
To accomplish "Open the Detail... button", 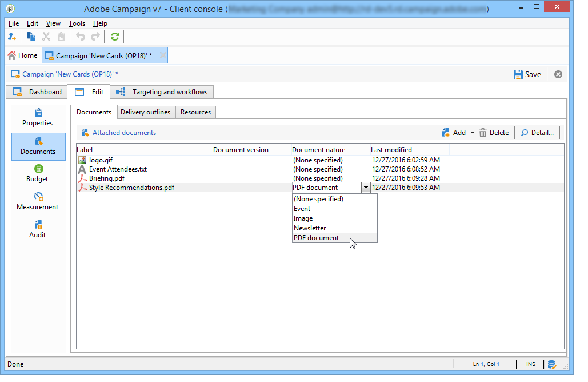I will click(x=537, y=133).
